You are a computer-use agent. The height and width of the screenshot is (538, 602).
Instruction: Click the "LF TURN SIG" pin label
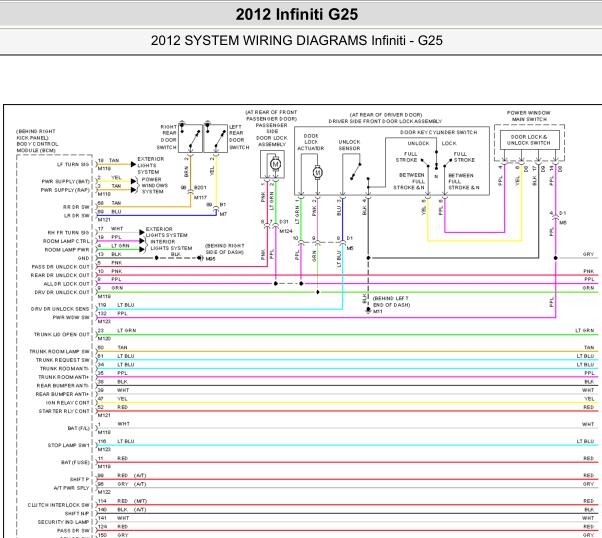click(x=73, y=164)
